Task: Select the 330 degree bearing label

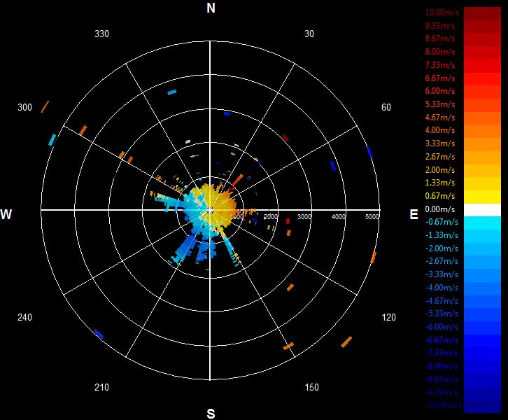Action: pos(101,34)
